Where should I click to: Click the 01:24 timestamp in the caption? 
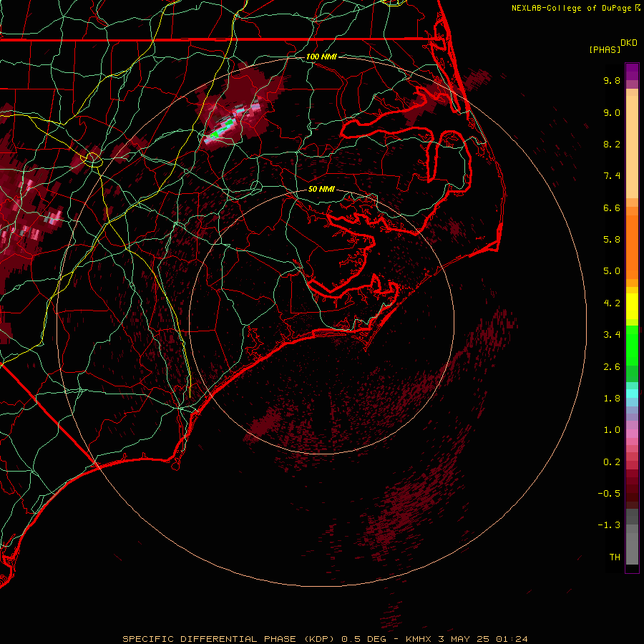(512, 639)
